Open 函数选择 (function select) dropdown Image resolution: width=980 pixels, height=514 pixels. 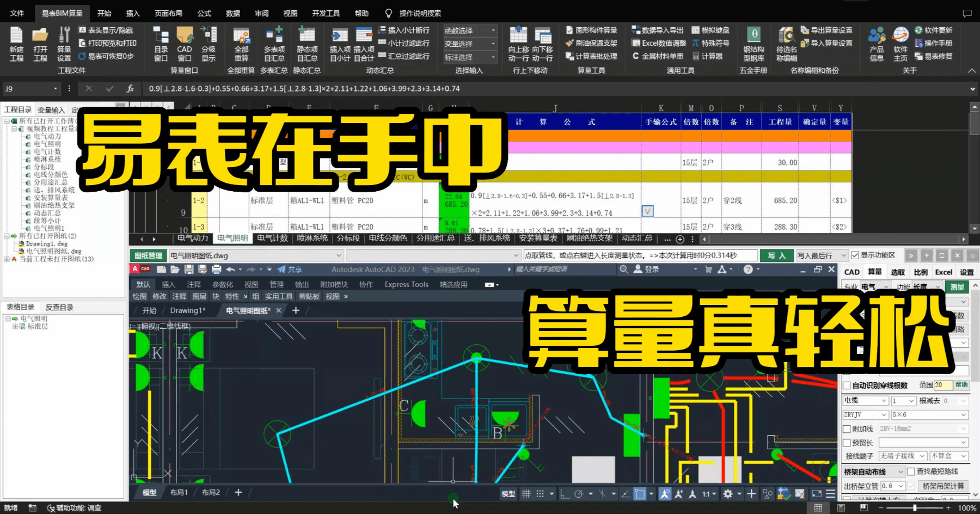pyautogui.click(x=470, y=30)
